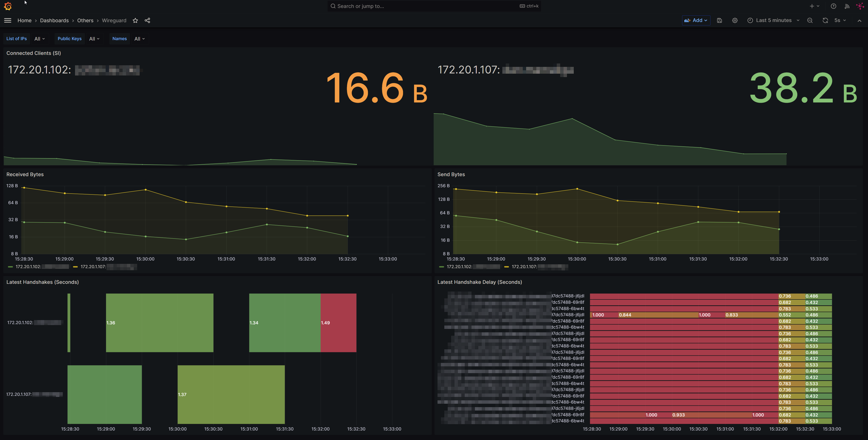Click the Wireguard breadcrumb
Screen dimensions: 868x440
click(114, 21)
